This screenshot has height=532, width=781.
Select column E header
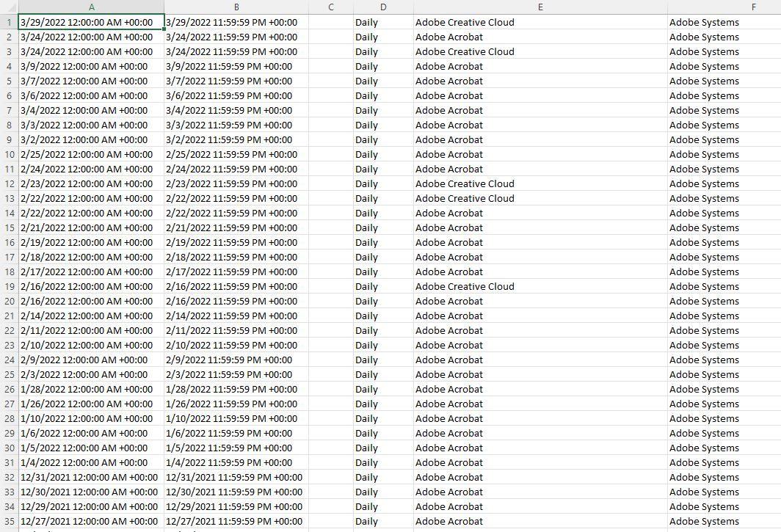(x=540, y=7)
